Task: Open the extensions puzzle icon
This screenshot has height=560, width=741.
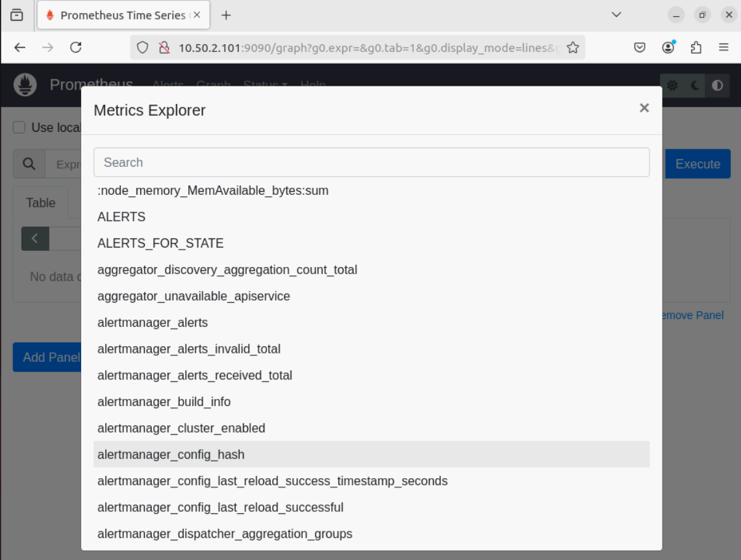Action: 696,47
